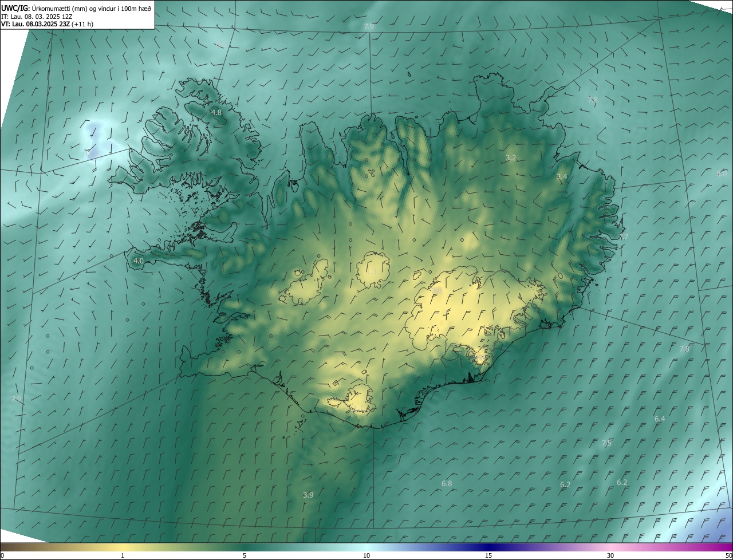
Task: Click the "VT: Lau. 08.03.2025 23Z (+11 h)" line
Action: point(48,25)
